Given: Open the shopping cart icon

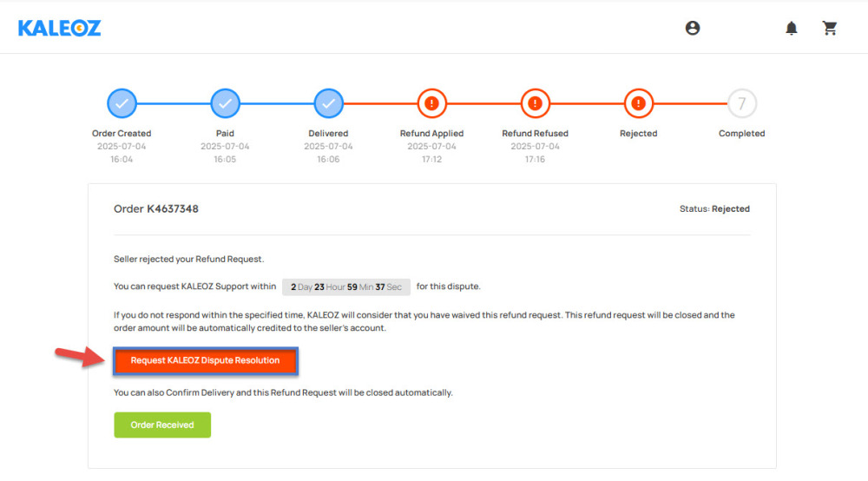Looking at the screenshot, I should [829, 28].
